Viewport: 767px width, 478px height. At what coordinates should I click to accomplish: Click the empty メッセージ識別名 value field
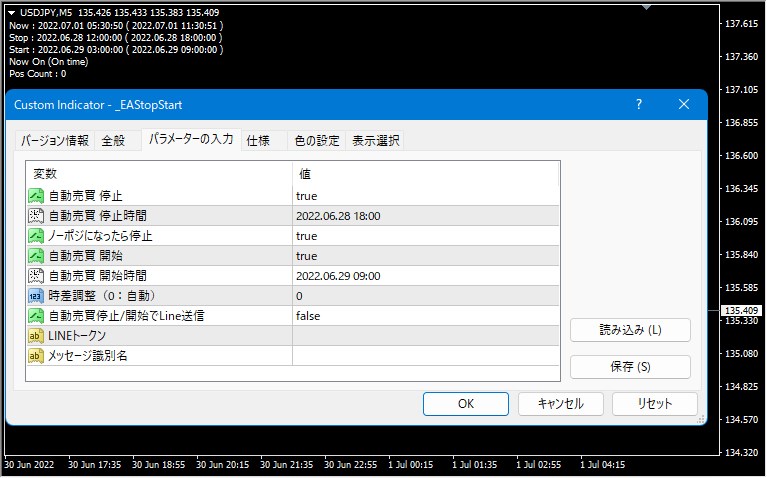[x=426, y=356]
